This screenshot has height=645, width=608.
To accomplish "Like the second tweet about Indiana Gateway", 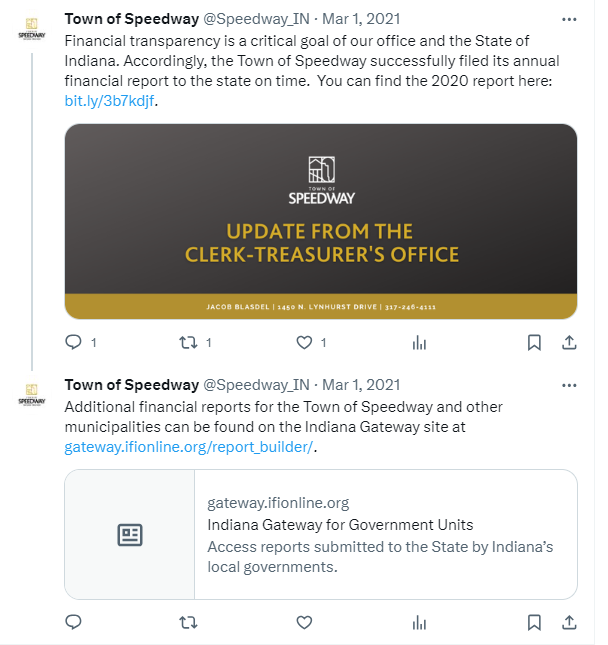I will (x=304, y=622).
